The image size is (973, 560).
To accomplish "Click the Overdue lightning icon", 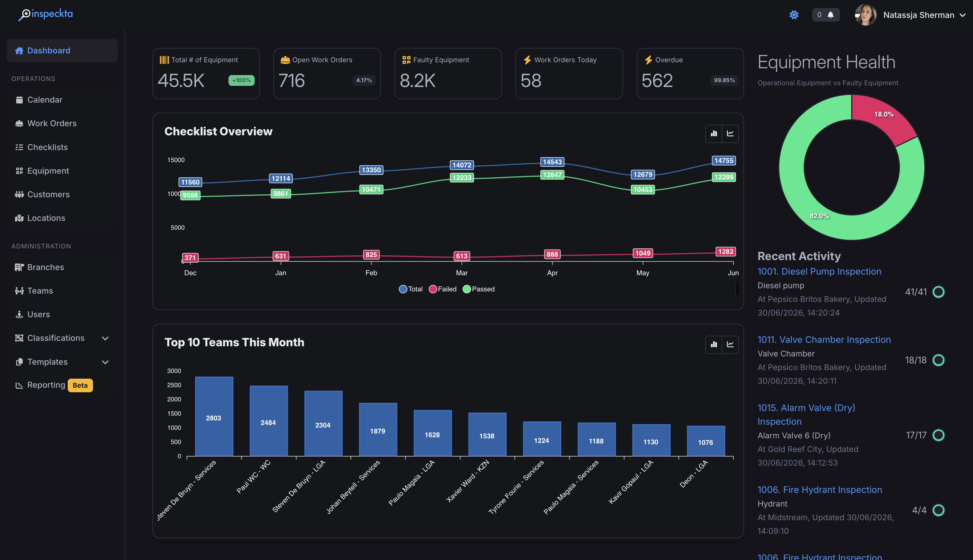I will [648, 60].
